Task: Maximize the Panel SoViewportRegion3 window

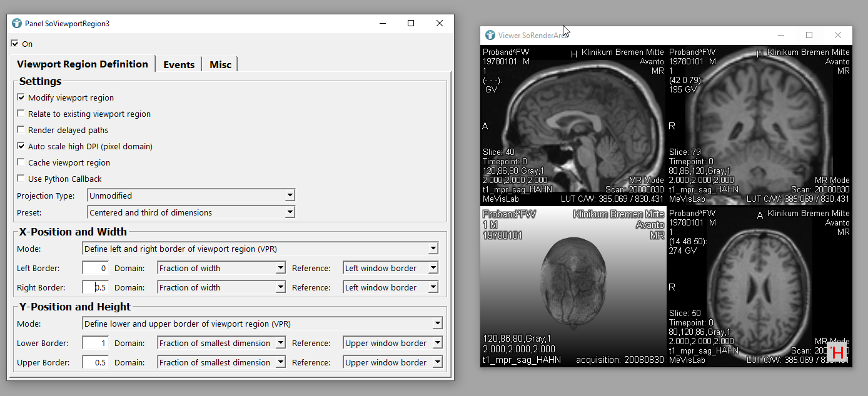Action: 411,23
